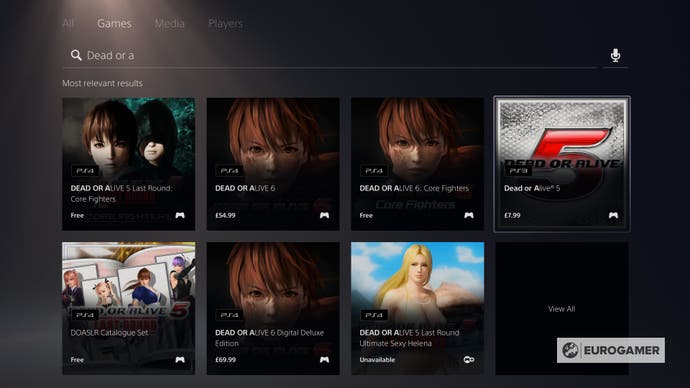Open DEAD OR ALIVE 6 priced £54.99
Image resolution: width=690 pixels, height=388 pixels.
point(273,164)
